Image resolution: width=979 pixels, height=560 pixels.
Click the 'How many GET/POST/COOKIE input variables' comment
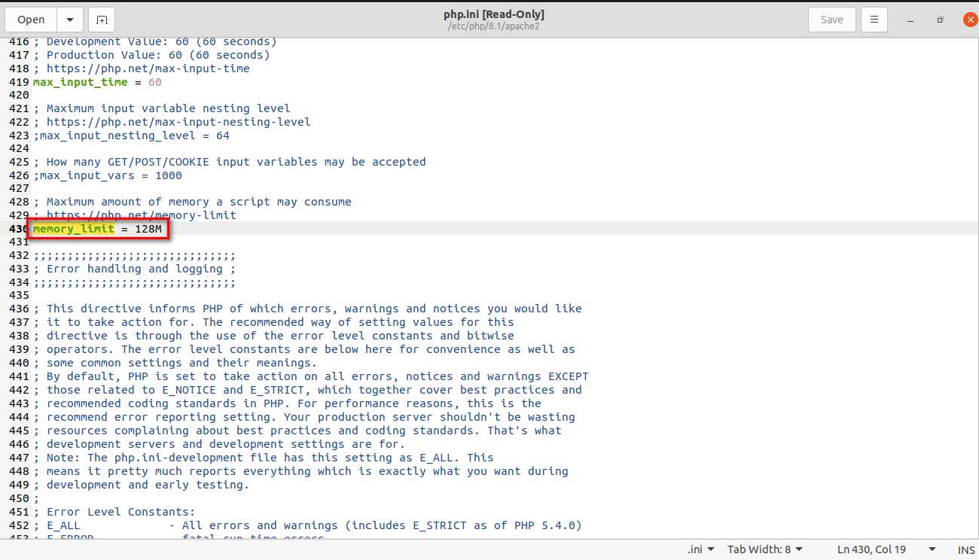click(229, 162)
